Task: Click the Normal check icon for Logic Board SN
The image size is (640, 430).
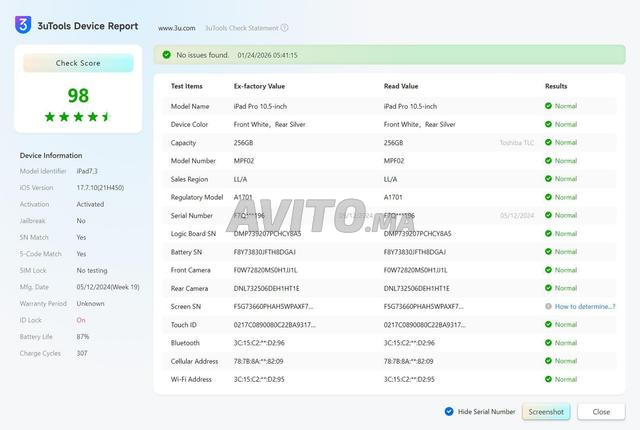Action: pos(548,233)
